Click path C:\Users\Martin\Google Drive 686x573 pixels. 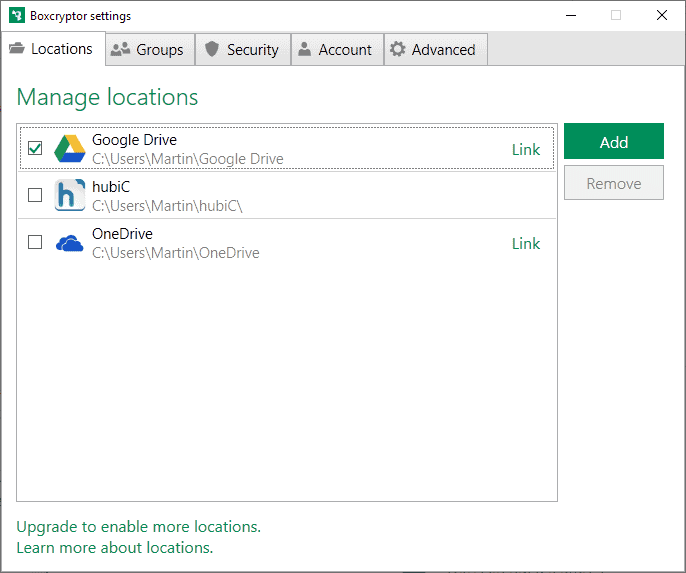click(188, 159)
